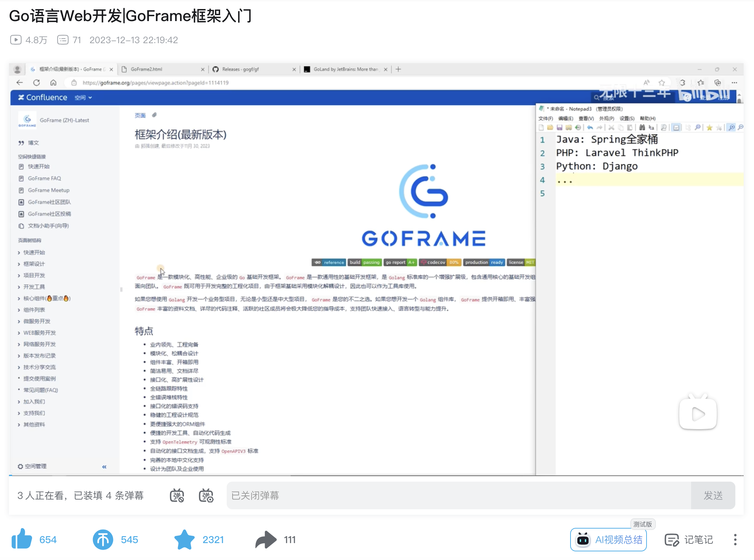Open 空间管理 settings
This screenshot has height=560, width=754.
(32, 466)
